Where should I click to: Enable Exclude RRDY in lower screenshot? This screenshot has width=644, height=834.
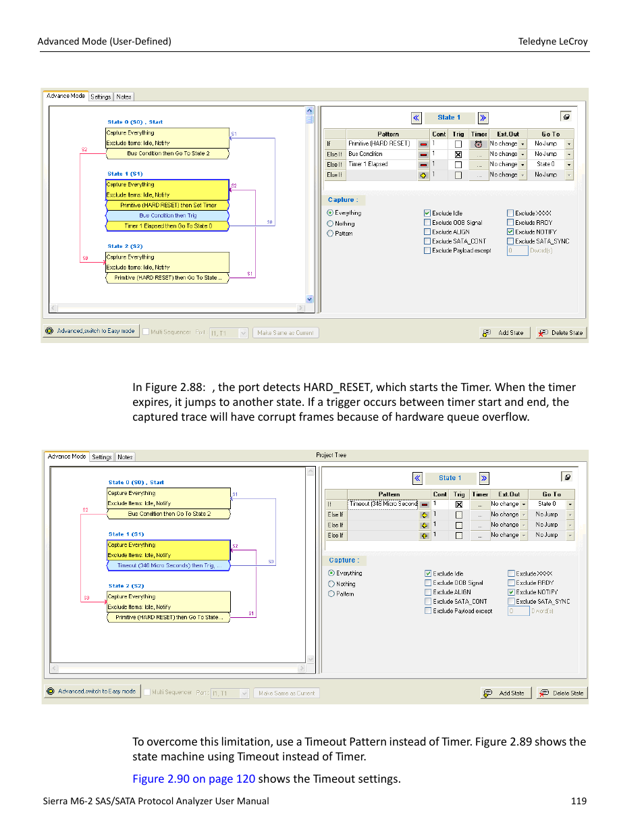[x=512, y=583]
